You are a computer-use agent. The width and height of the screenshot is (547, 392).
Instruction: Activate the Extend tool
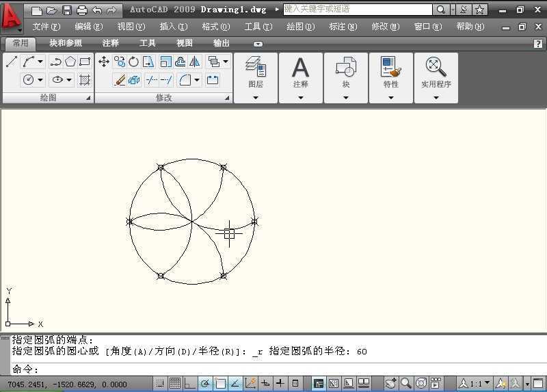coord(166,80)
